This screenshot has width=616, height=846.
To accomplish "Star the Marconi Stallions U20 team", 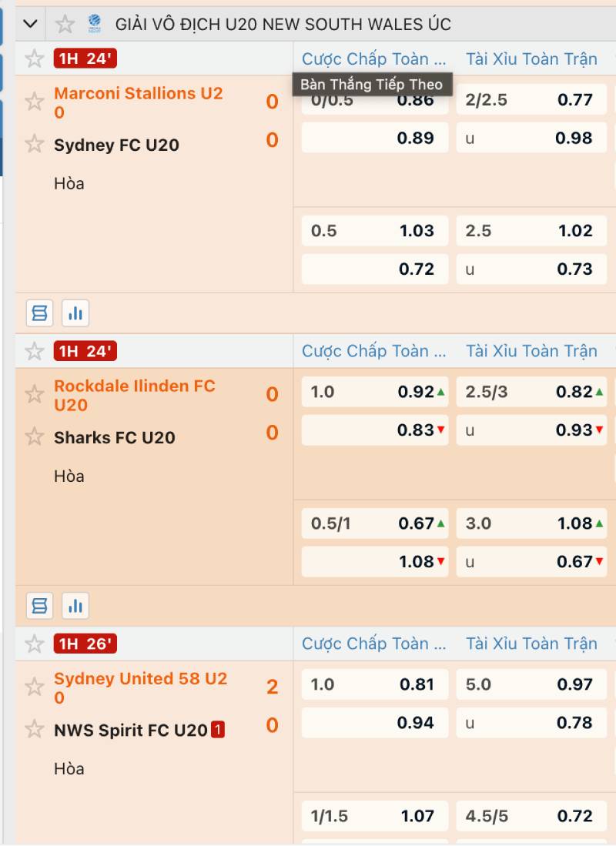I will pos(35,102).
